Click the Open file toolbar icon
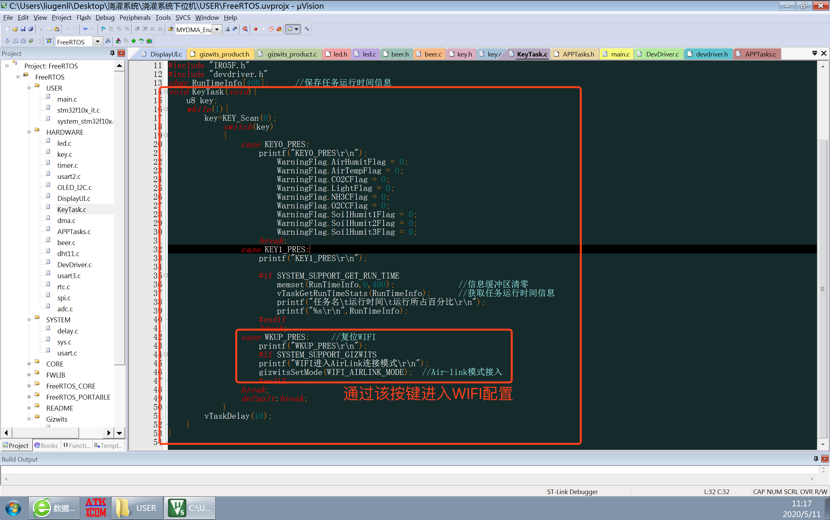The image size is (830, 520). click(x=15, y=29)
